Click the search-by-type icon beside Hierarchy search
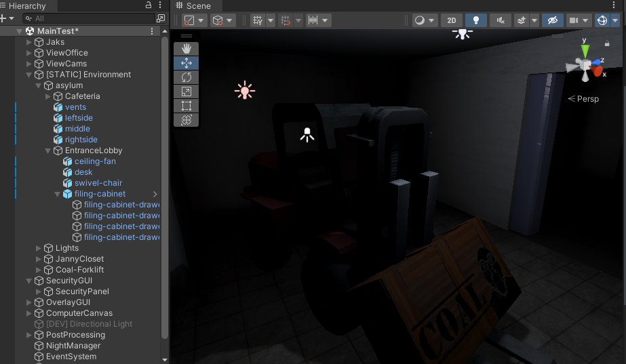The image size is (626, 364). [161, 18]
